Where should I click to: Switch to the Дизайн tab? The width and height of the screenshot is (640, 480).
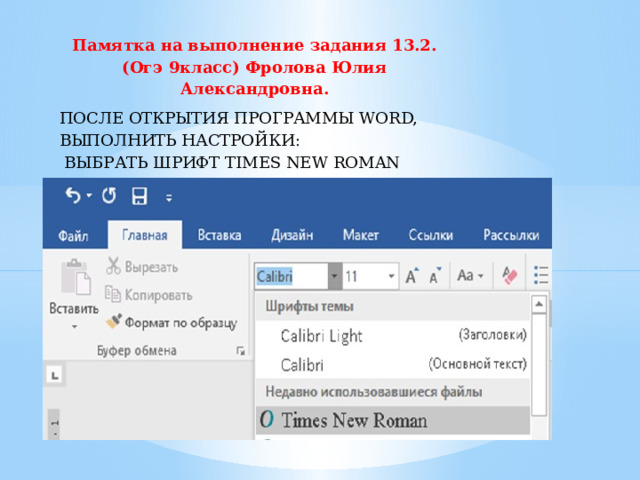[x=292, y=235]
